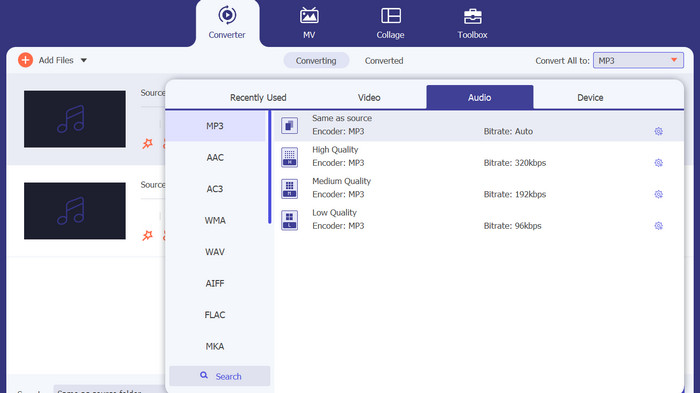Open settings gear for Low Quality
The width and height of the screenshot is (700, 393).
point(658,226)
